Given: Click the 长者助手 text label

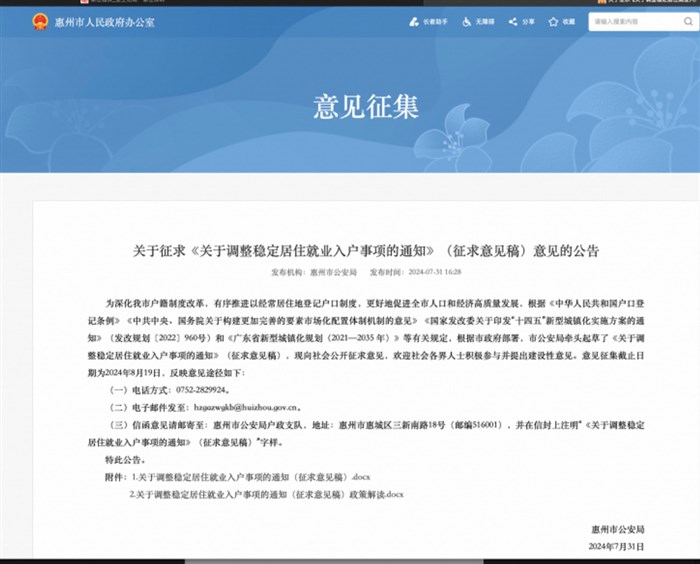Looking at the screenshot, I should 434,21.
